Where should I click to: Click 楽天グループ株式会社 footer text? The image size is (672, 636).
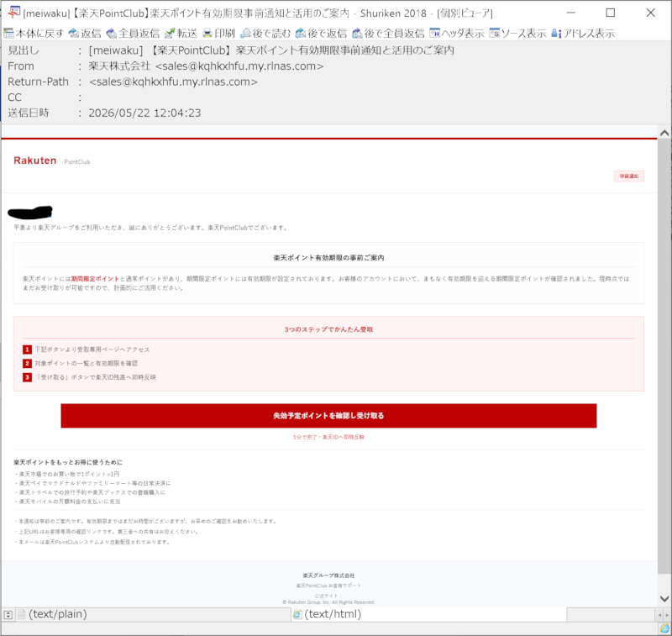[x=328, y=576]
